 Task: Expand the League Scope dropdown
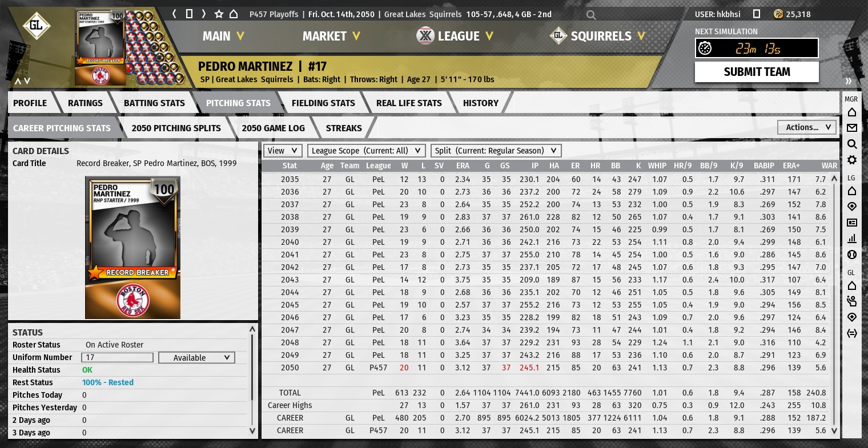coord(367,151)
